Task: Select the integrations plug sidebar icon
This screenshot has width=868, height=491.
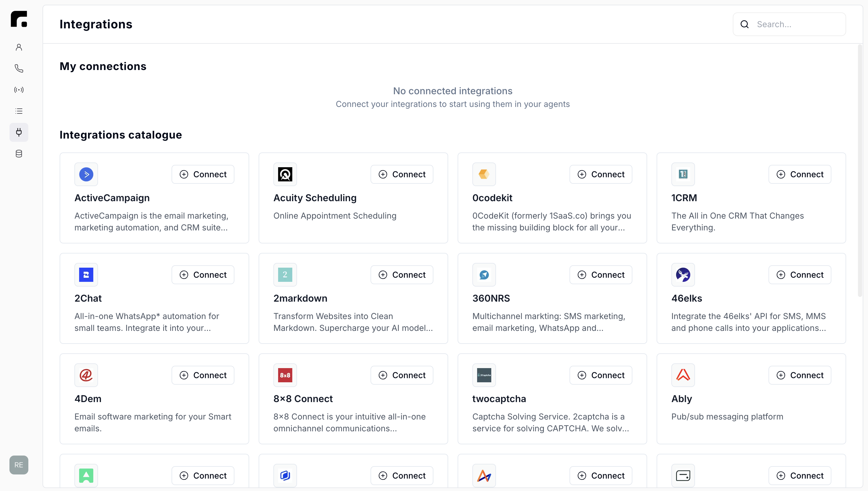Action: (x=19, y=132)
